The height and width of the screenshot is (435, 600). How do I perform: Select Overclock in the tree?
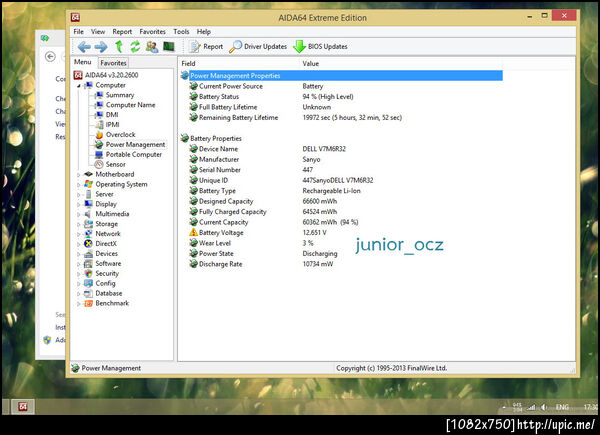click(x=121, y=135)
